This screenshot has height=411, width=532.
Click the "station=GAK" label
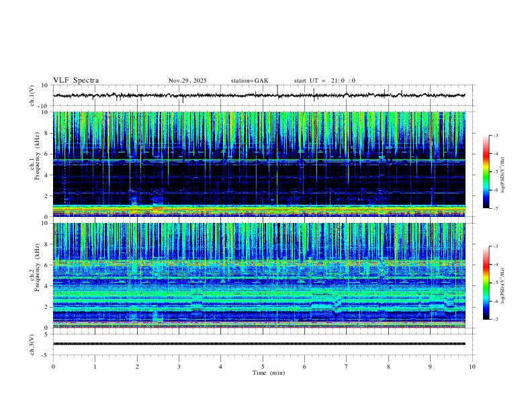point(250,81)
